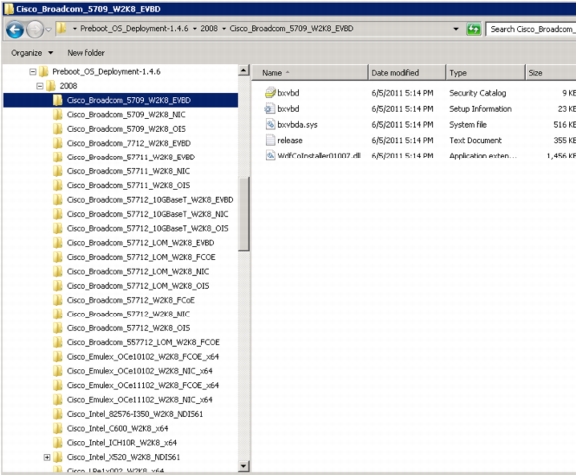Select Cisco_Intel_C600_W2K8_x64 folder
578x476 pixels.
[x=117, y=429]
